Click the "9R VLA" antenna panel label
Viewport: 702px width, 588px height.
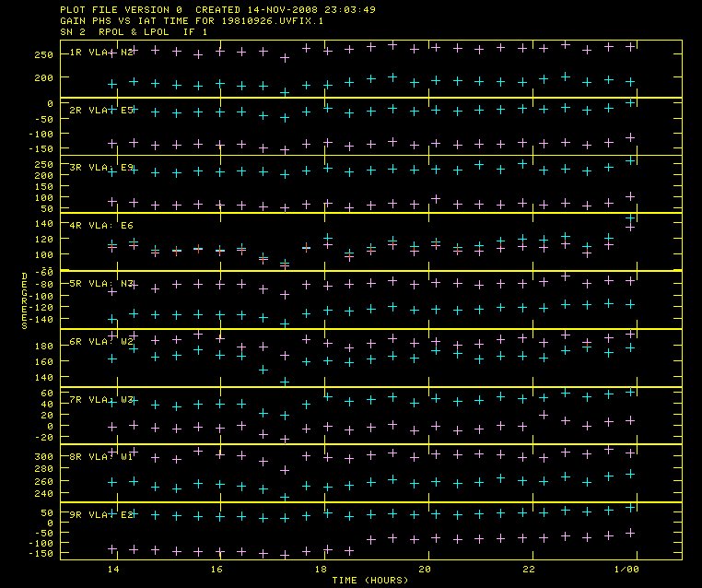[x=103, y=515]
